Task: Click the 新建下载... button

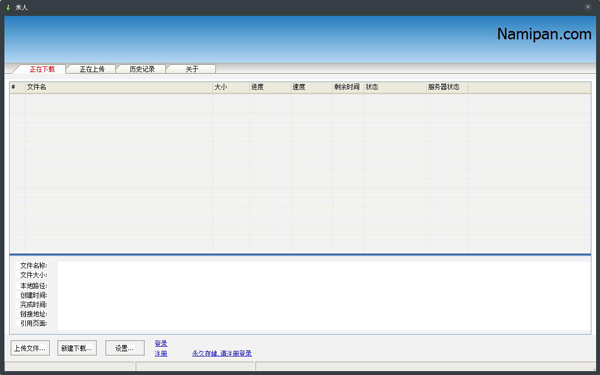Action: click(x=77, y=348)
